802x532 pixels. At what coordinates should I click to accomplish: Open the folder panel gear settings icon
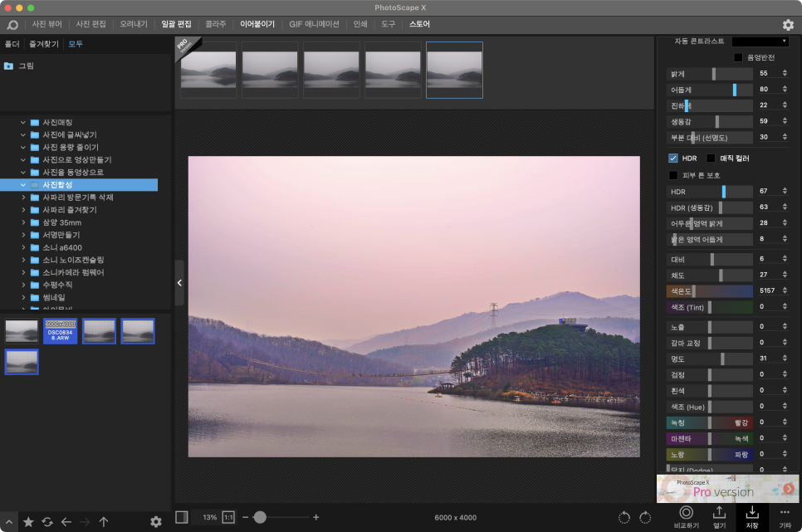(156, 522)
